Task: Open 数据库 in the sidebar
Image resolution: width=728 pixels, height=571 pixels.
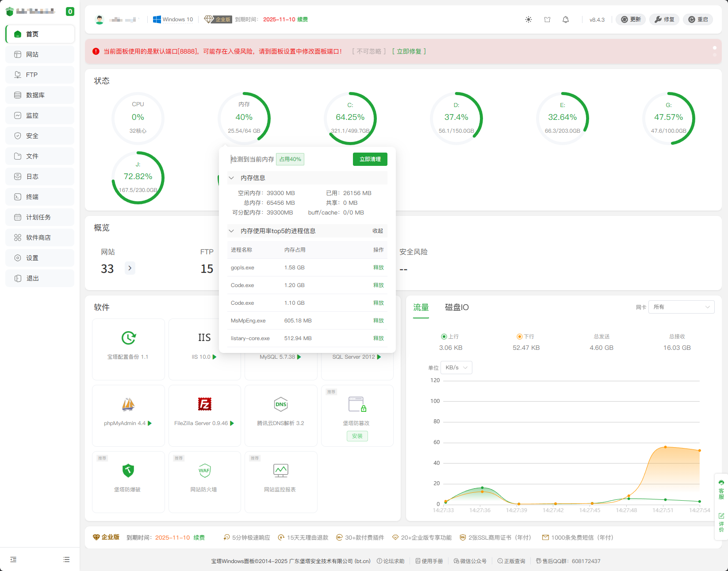Action: pyautogui.click(x=40, y=95)
